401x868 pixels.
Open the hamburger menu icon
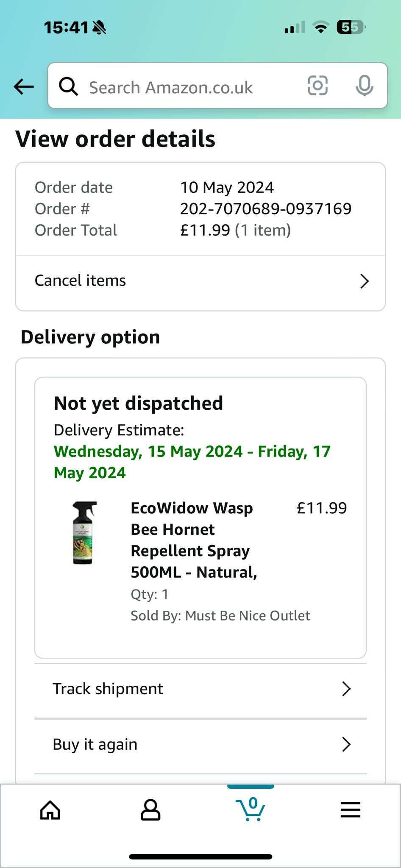point(351,810)
